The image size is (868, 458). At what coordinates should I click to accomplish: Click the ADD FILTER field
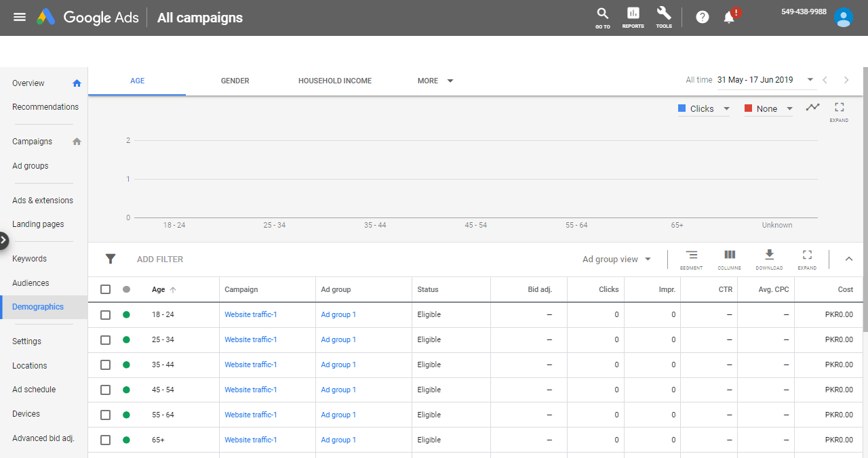click(x=160, y=259)
